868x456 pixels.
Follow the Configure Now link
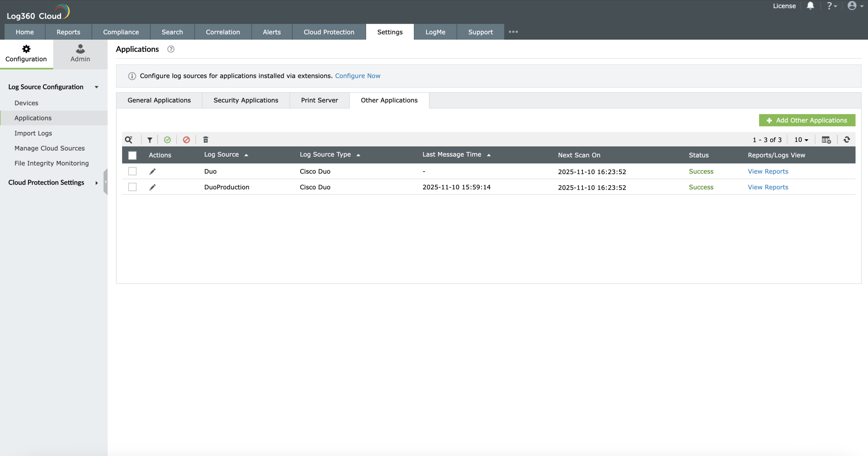(357, 76)
